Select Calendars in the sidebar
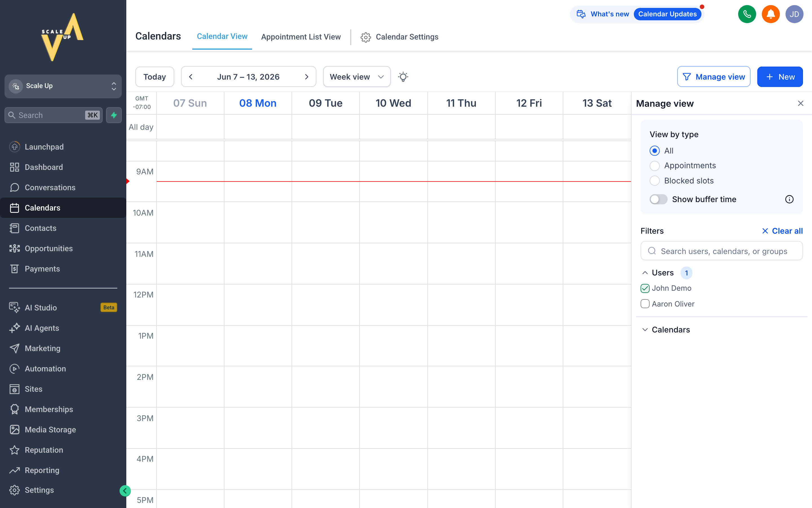 pos(63,208)
